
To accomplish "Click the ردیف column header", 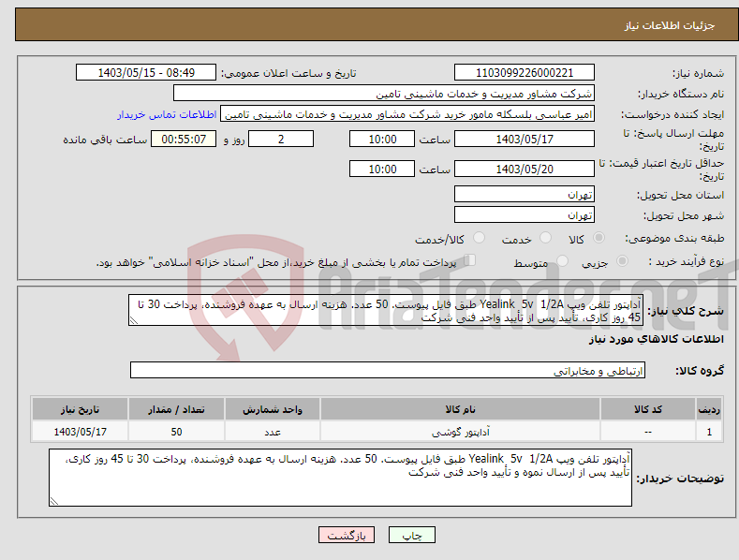I will (709, 409).
